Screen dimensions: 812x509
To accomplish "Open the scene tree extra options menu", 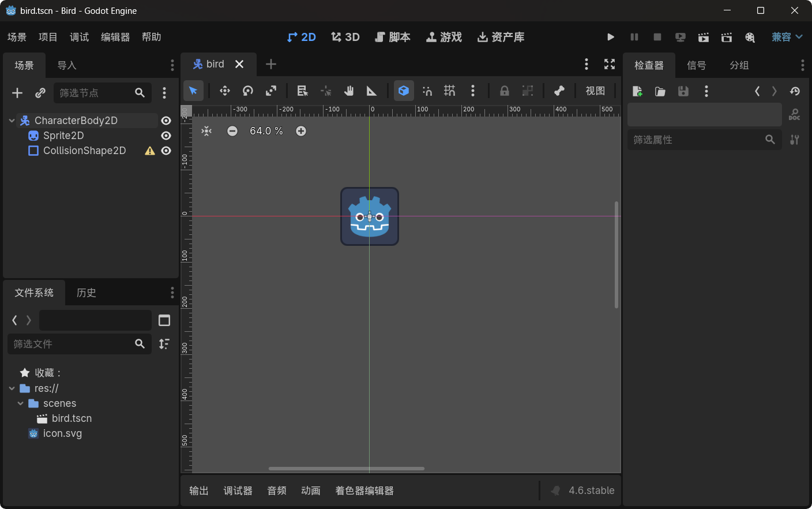I will point(164,93).
